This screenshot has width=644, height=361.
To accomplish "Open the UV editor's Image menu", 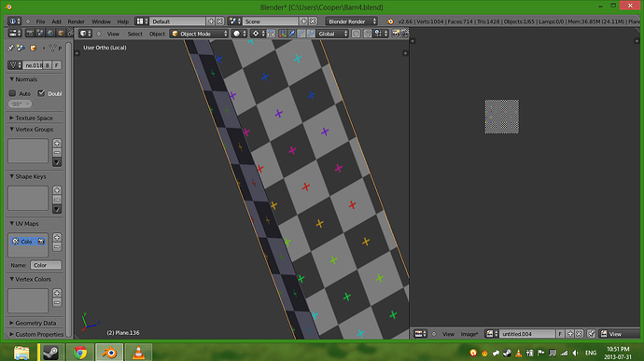I will click(x=469, y=334).
